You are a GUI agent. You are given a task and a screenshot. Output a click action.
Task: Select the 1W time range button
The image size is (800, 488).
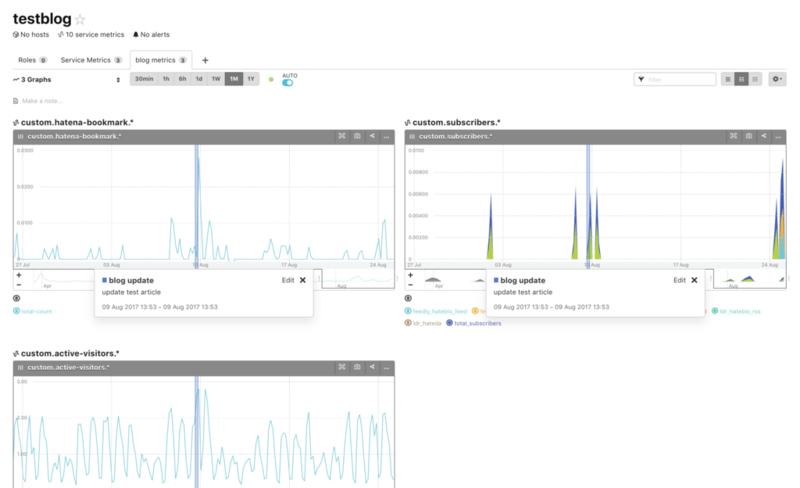[216, 79]
